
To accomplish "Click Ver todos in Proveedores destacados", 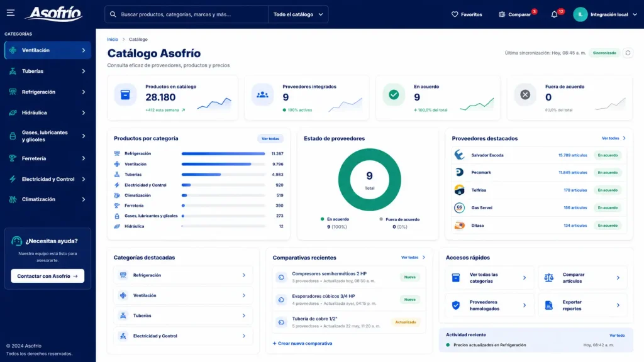I will 614,138.
